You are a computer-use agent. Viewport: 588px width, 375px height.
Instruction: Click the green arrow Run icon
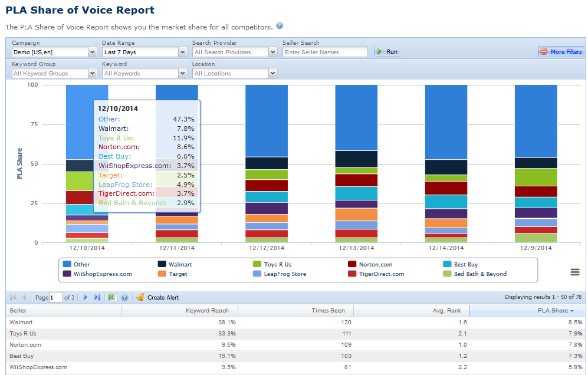(379, 52)
